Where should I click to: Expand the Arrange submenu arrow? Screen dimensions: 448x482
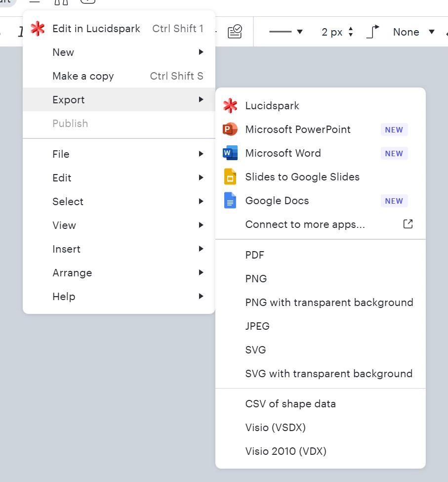(x=201, y=272)
